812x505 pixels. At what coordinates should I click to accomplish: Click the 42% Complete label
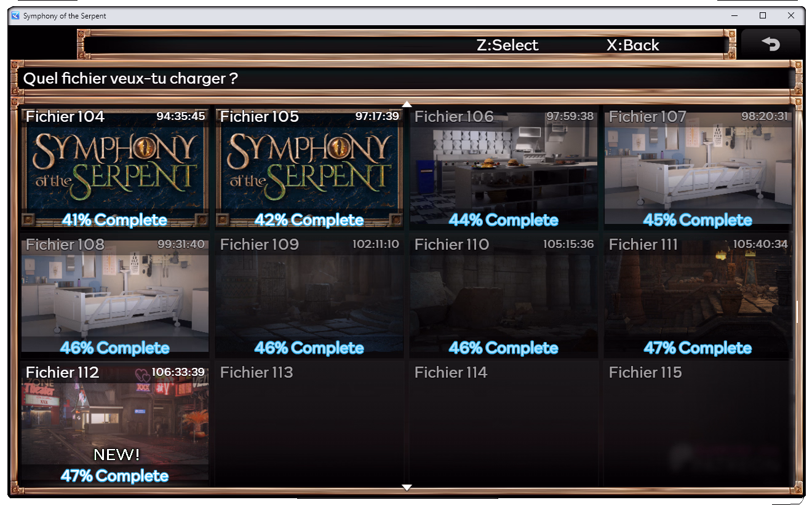pyautogui.click(x=309, y=220)
